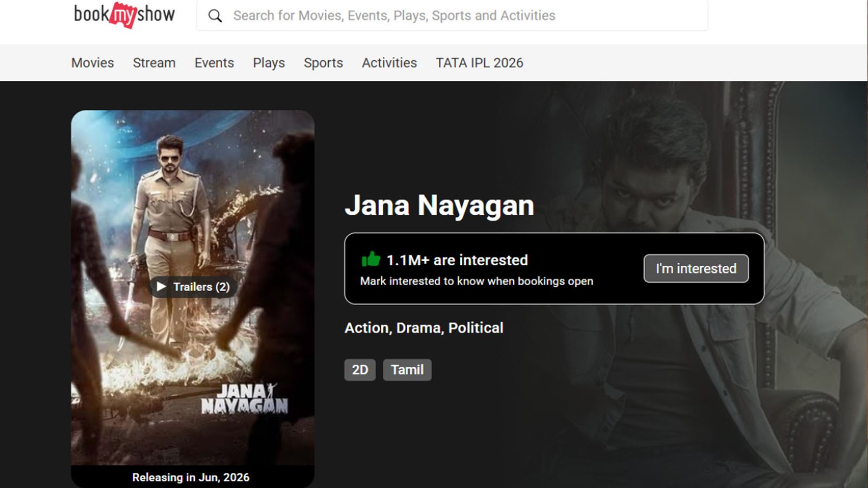Focus the movies and events search field
The width and height of the screenshot is (868, 488).
pyautogui.click(x=452, y=15)
